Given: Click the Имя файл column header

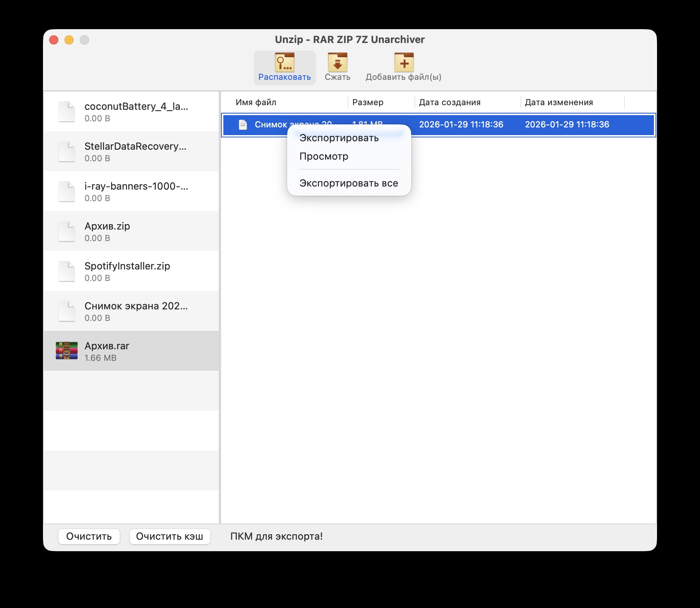Looking at the screenshot, I should [255, 102].
